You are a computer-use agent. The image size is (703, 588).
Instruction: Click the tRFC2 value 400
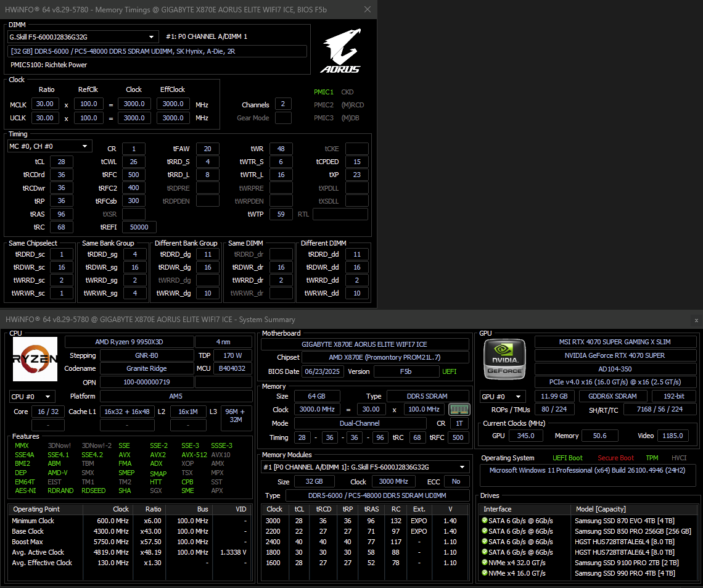click(x=134, y=188)
